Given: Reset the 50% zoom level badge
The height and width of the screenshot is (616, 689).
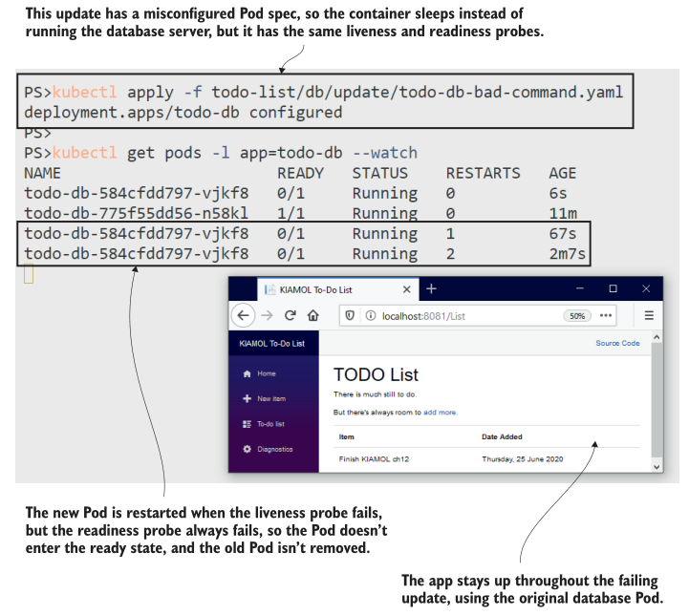Looking at the screenshot, I should 577,315.
